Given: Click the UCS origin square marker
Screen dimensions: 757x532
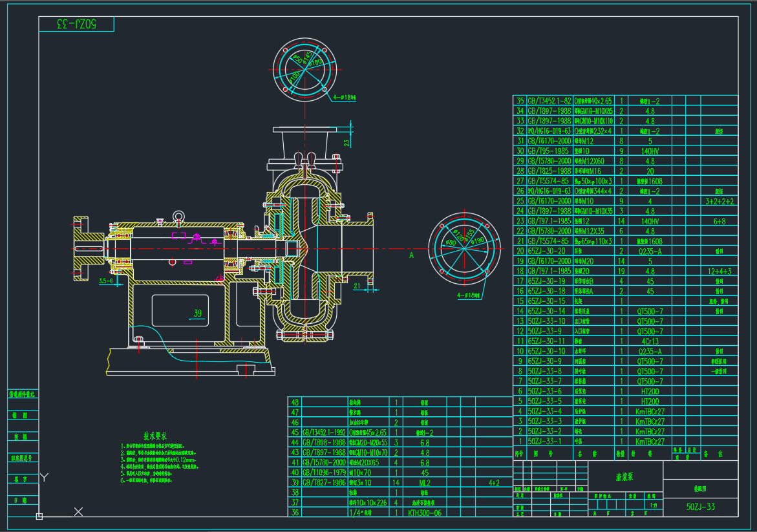Looking at the screenshot, I should [x=39, y=516].
